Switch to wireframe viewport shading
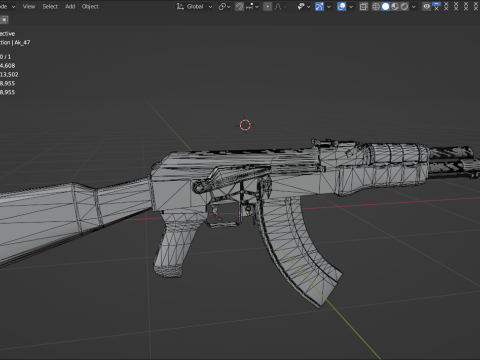 point(376,6)
